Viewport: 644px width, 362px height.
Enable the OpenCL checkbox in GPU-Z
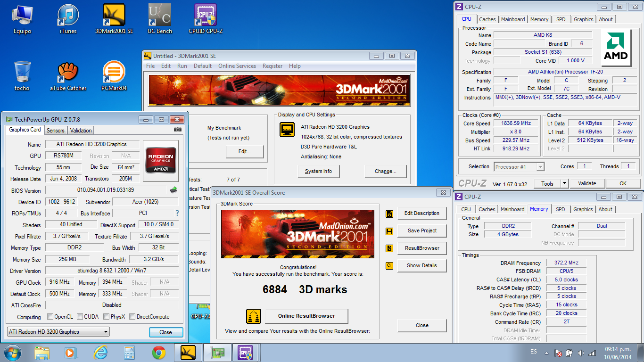tap(50, 317)
